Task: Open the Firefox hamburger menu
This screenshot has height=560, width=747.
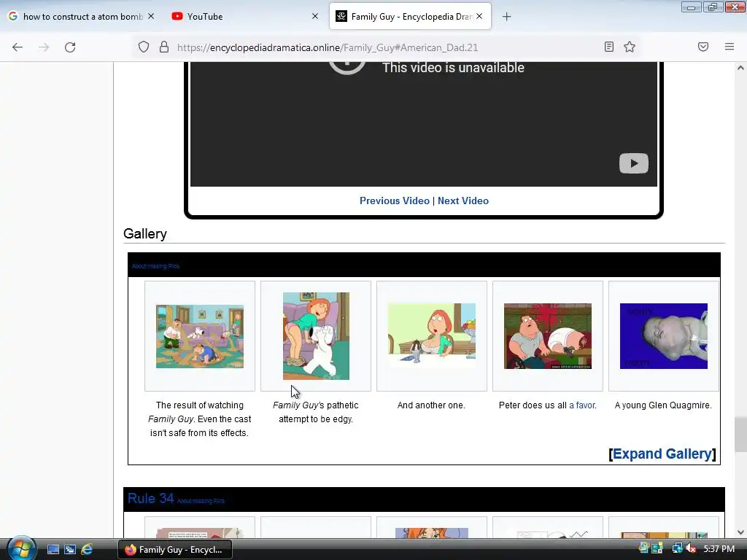Action: pyautogui.click(x=729, y=47)
